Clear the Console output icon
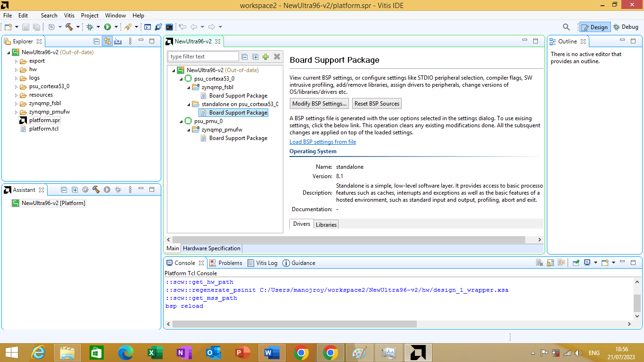 pos(540,263)
